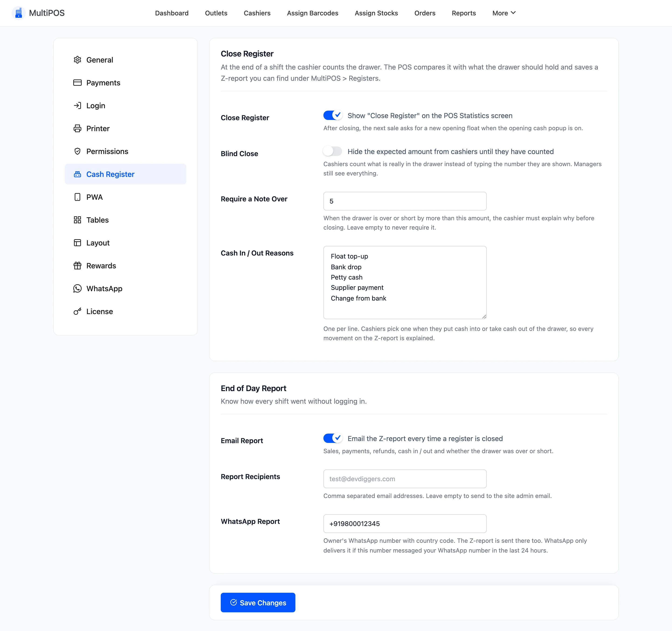Expand the More dropdown menu
Image resolution: width=672 pixels, height=631 pixels.
coord(504,13)
